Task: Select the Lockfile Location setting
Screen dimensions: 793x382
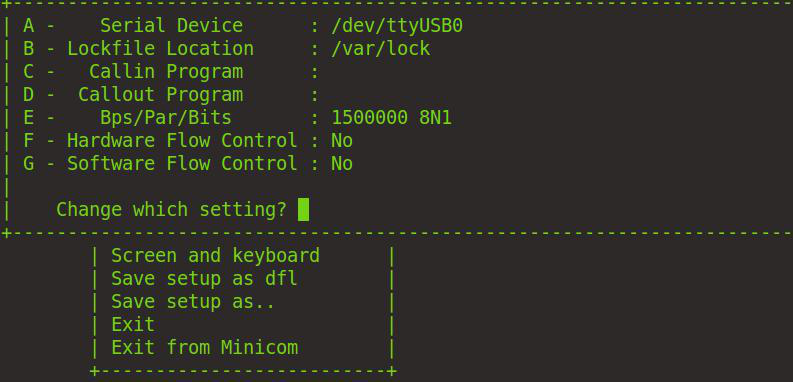Action: pyautogui.click(x=227, y=49)
